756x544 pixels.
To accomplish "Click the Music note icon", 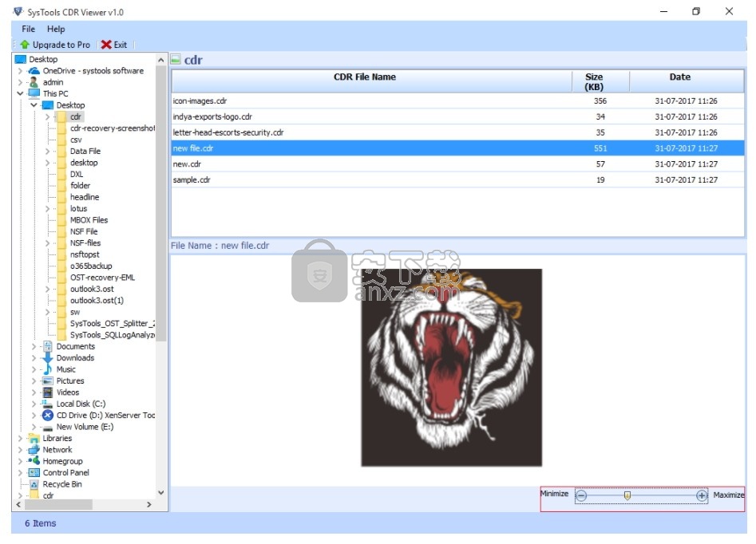I will pos(47,369).
